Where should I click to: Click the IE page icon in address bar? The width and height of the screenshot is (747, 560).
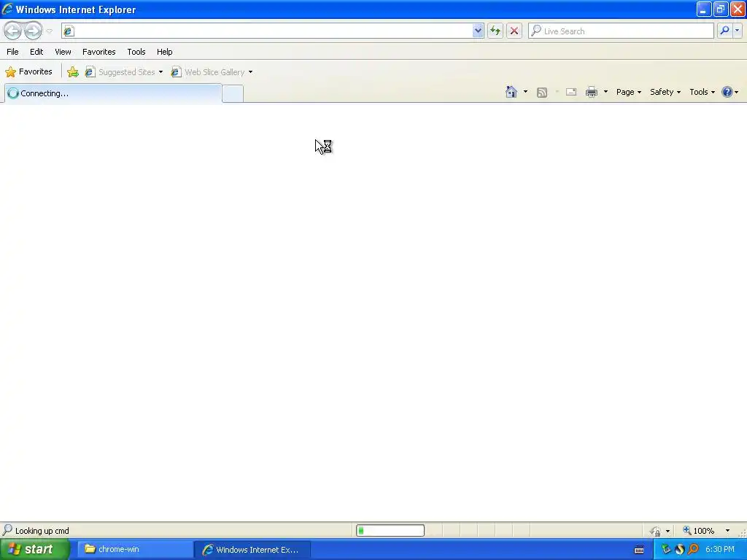click(69, 31)
